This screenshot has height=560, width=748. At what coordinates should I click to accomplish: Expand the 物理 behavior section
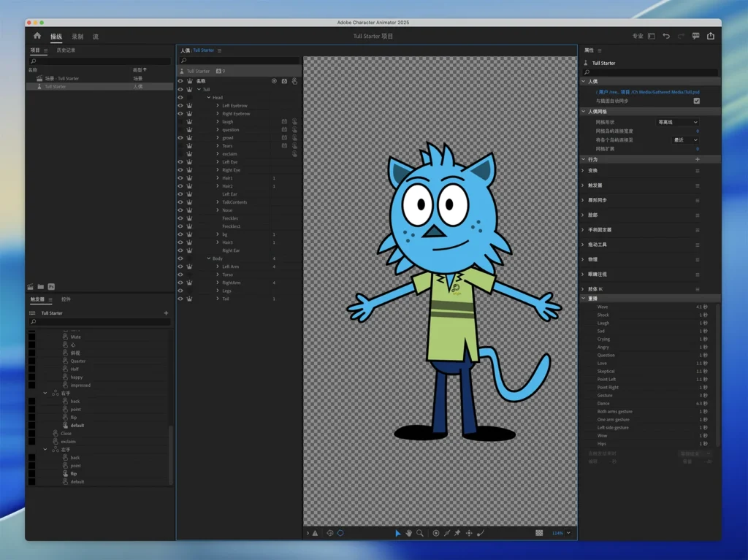tap(582, 259)
